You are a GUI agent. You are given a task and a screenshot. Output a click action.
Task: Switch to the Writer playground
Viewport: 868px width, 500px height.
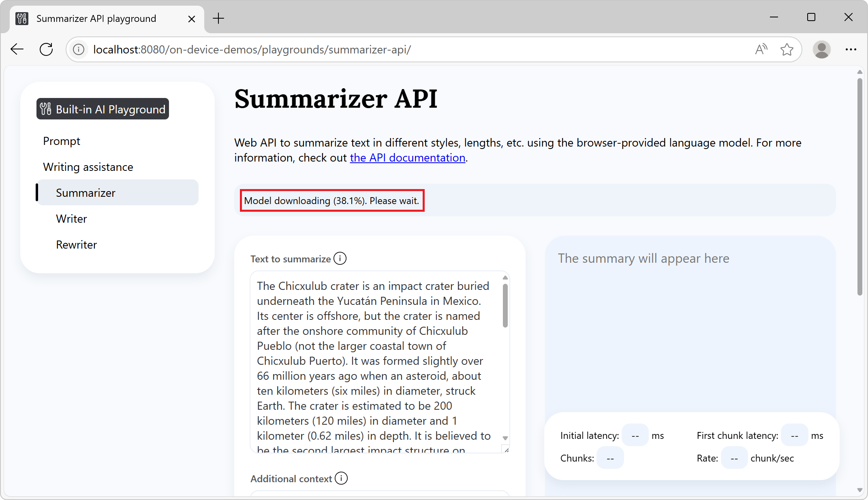point(71,219)
